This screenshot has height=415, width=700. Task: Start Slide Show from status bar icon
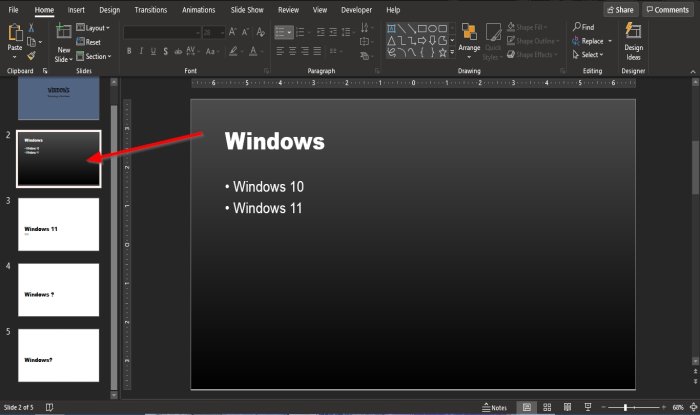click(587, 407)
